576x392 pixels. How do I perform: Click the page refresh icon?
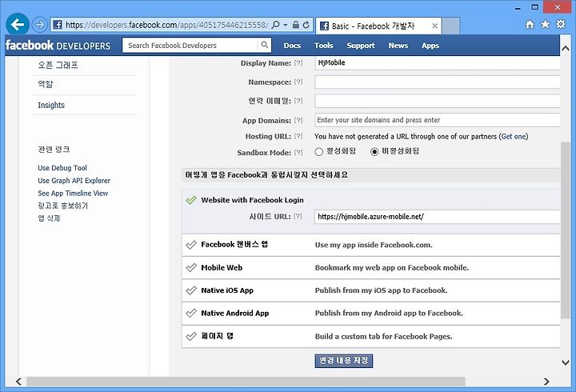306,25
